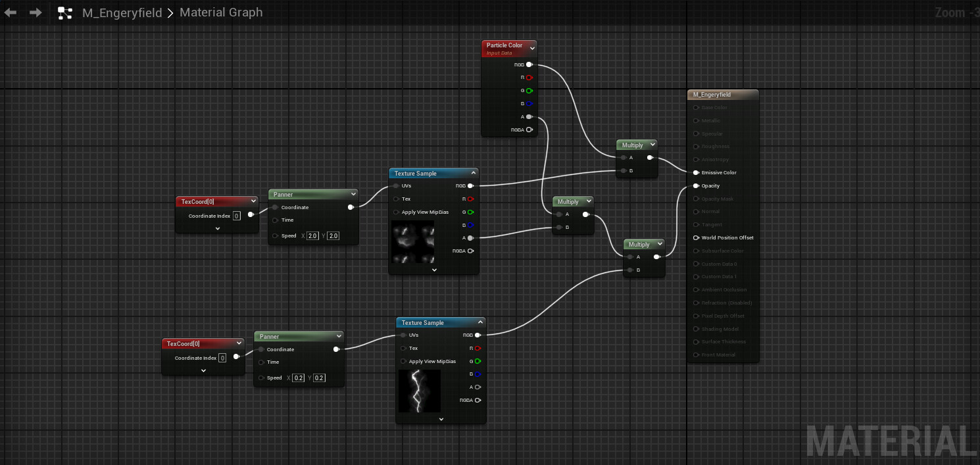Open the M_Engeryfield breadcrumb
This screenshot has height=465, width=980.
[x=122, y=12]
